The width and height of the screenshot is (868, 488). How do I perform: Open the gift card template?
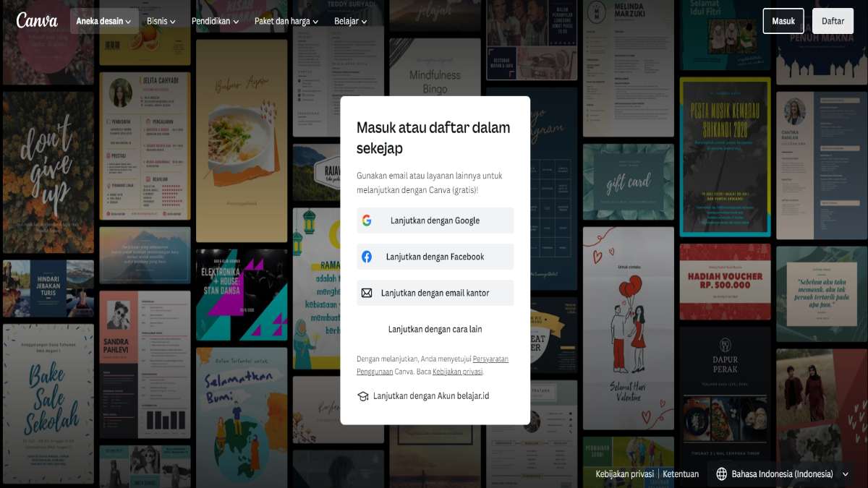[628, 181]
